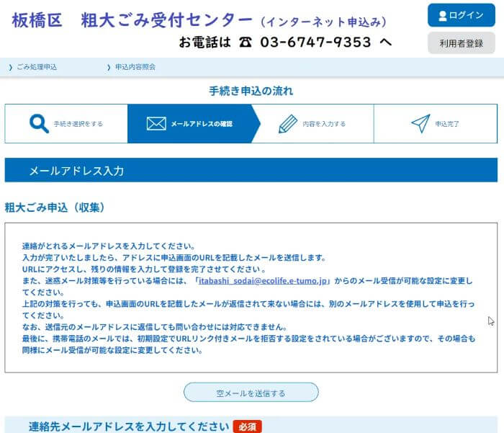Click the magnifying glass search step icon

tap(39, 123)
